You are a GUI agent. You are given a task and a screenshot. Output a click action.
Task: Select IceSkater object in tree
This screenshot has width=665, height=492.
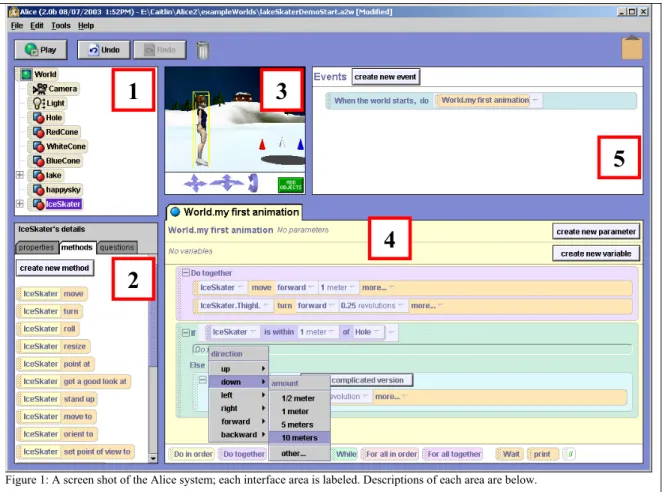[56, 204]
